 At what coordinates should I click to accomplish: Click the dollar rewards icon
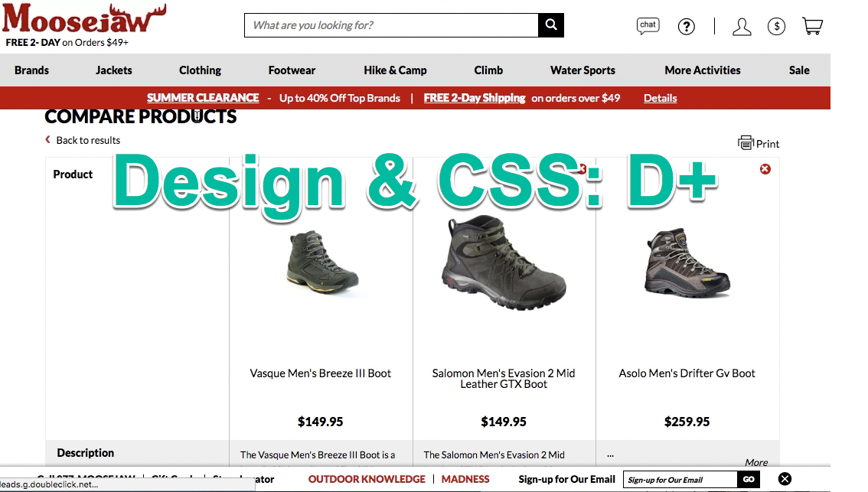click(776, 26)
